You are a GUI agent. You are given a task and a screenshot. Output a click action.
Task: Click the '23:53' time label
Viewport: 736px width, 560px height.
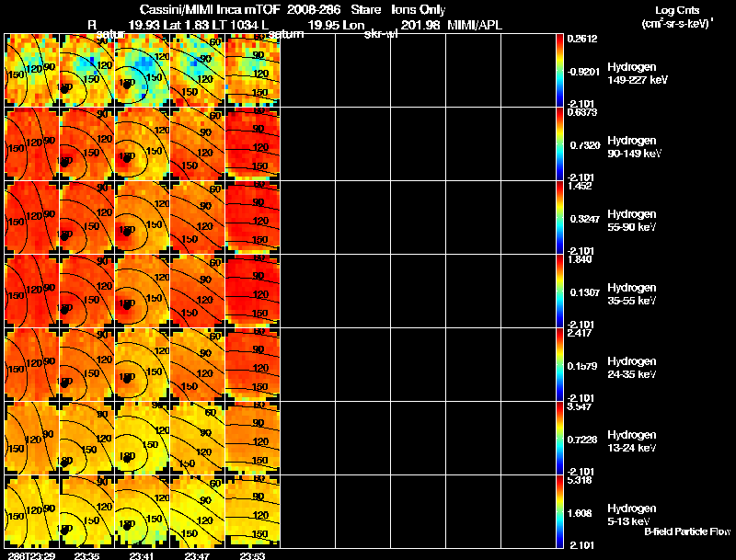[252, 555]
